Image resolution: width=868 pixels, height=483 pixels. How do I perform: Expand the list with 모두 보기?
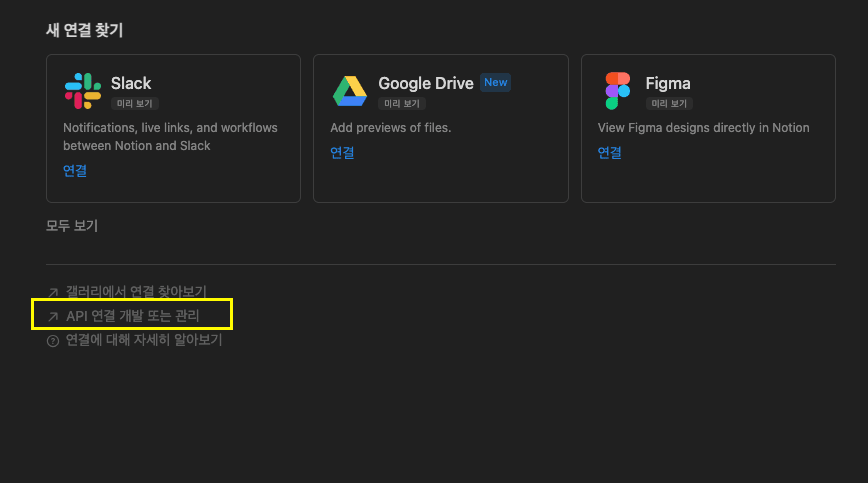point(72,226)
